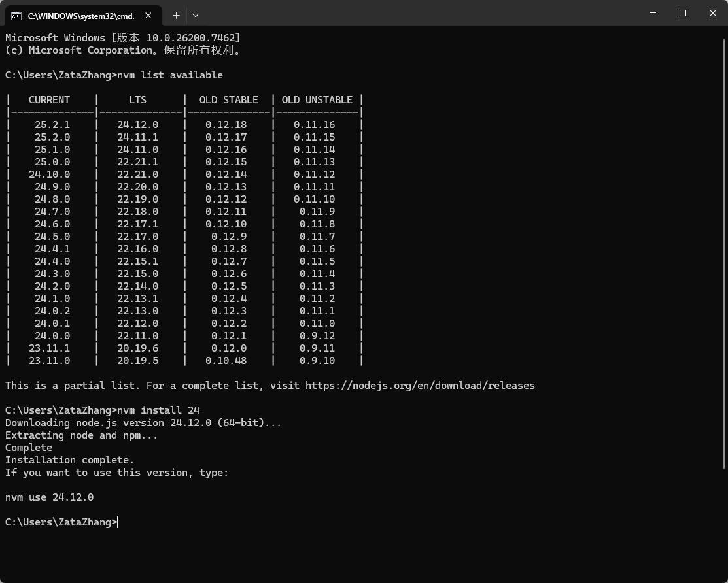The width and height of the screenshot is (728, 583).
Task: Click the CURRENT column header
Action: [49, 100]
